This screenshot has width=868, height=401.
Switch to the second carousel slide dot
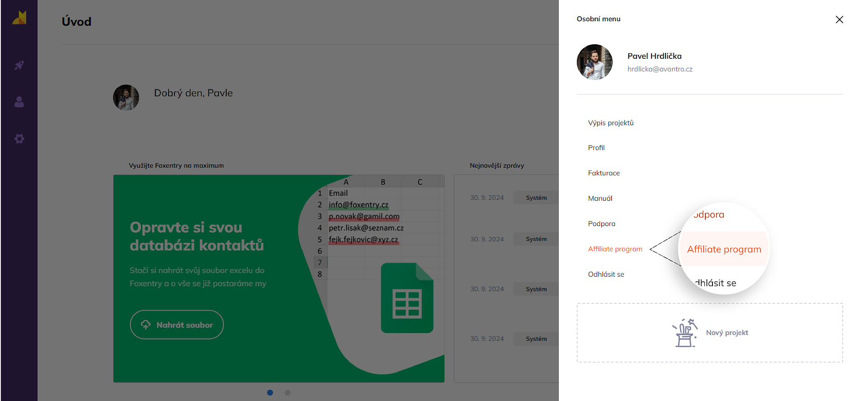pos(288,392)
